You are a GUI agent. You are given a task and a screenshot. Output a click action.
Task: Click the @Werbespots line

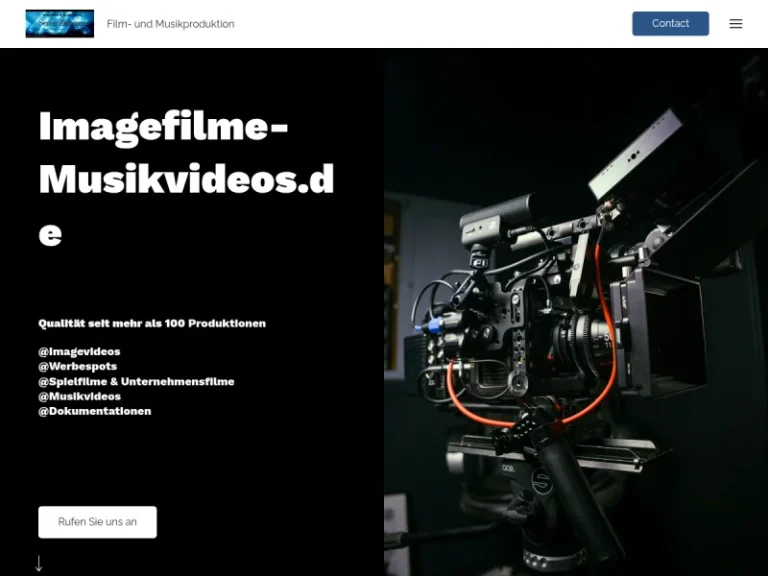pyautogui.click(x=77, y=366)
